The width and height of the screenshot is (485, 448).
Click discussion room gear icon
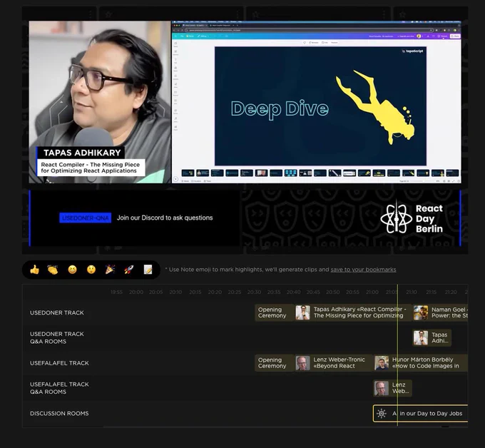pos(382,413)
